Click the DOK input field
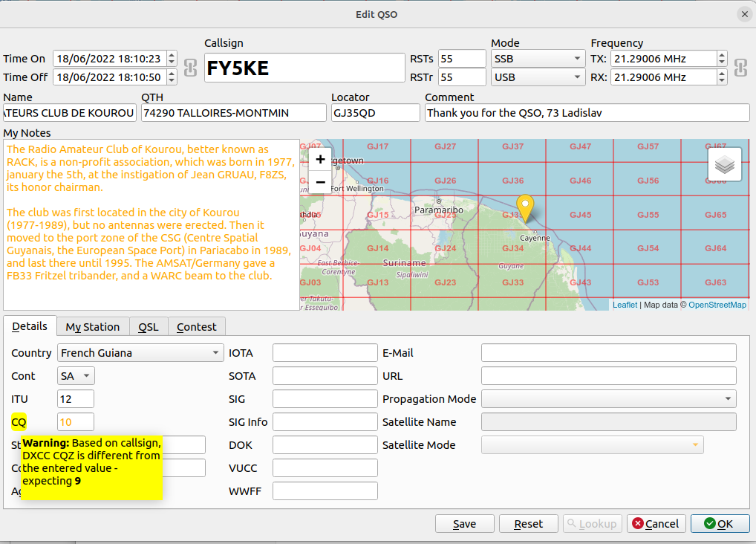 click(325, 444)
